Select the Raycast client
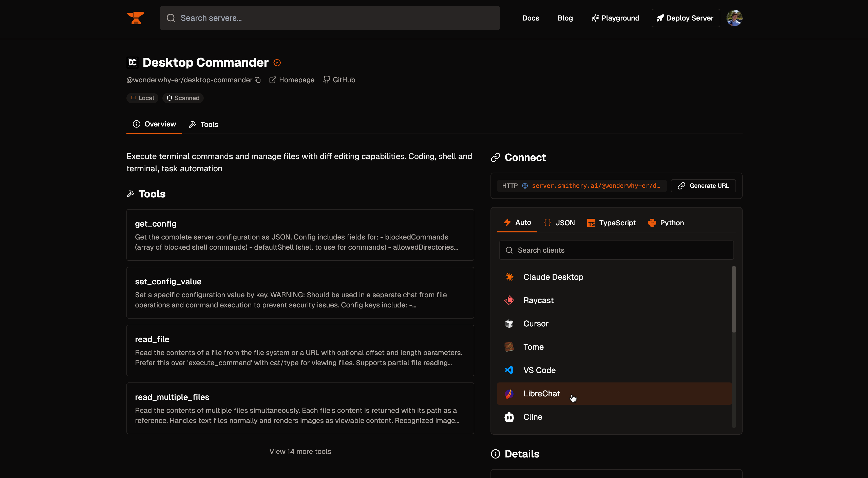This screenshot has height=478, width=868. [x=538, y=300]
